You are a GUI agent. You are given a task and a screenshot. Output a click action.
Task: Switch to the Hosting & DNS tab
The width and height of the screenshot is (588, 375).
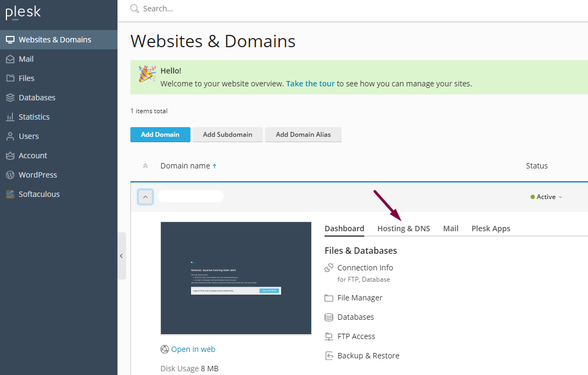coord(403,228)
